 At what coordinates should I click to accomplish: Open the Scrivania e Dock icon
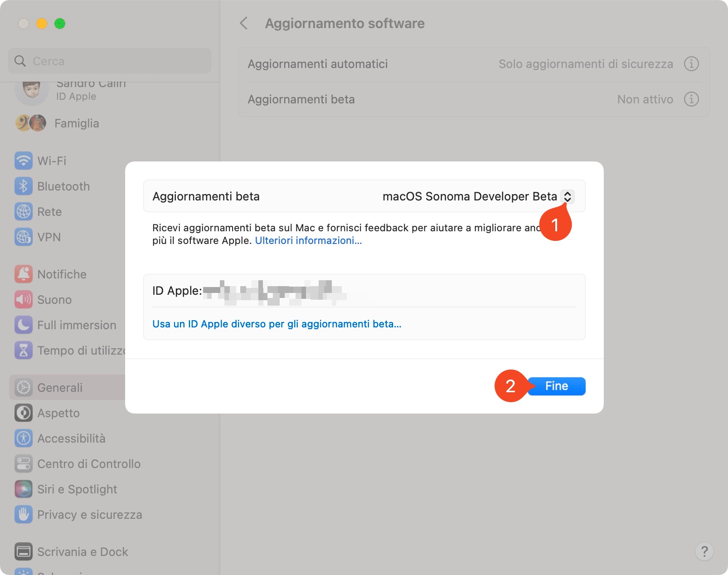(x=24, y=551)
